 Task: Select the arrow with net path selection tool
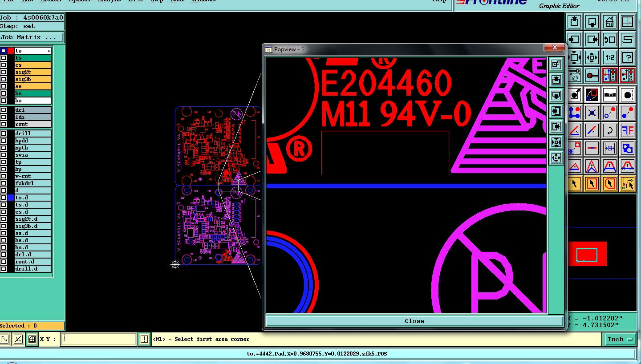(x=628, y=183)
